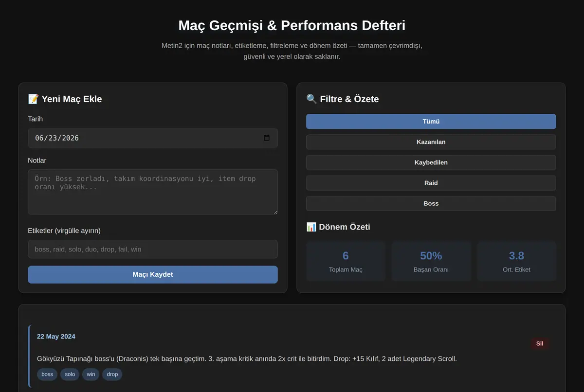The image size is (584, 392).
Task: Click the memo icon beside Yeni Maç Ekle
Action: pyautogui.click(x=33, y=99)
